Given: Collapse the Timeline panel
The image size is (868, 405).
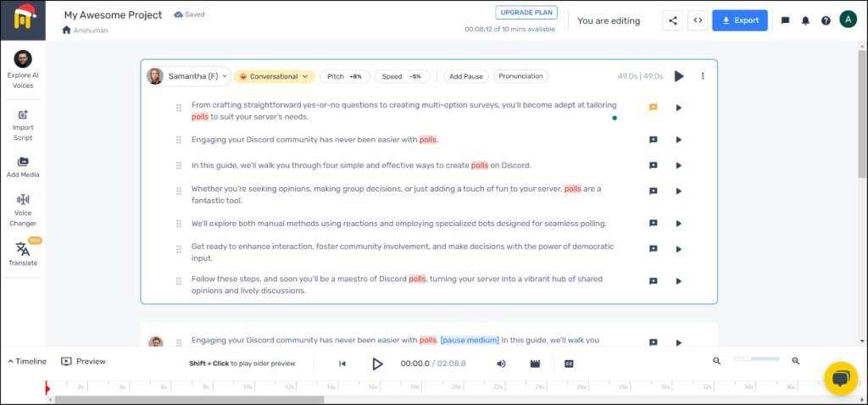Looking at the screenshot, I should 28,361.
